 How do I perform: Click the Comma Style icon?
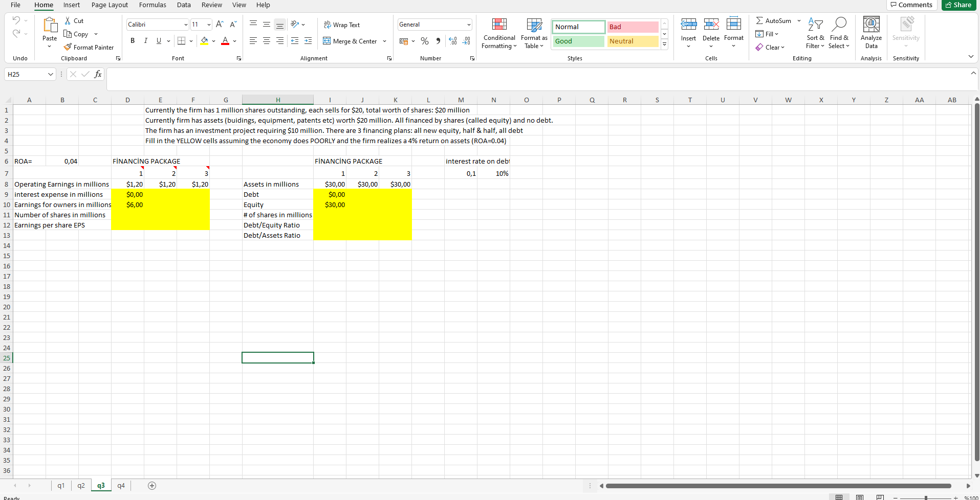[x=438, y=41]
